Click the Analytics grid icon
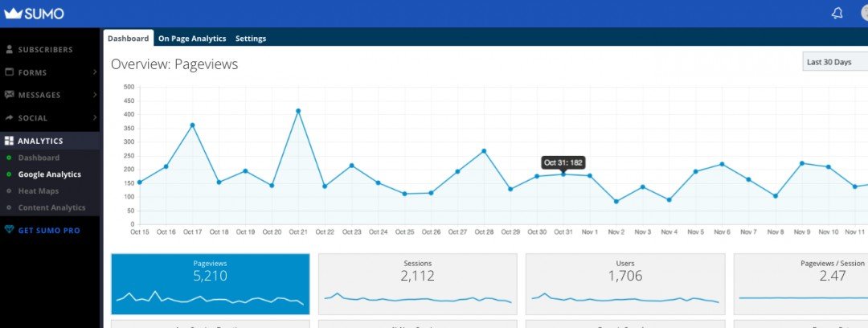 pyautogui.click(x=9, y=141)
